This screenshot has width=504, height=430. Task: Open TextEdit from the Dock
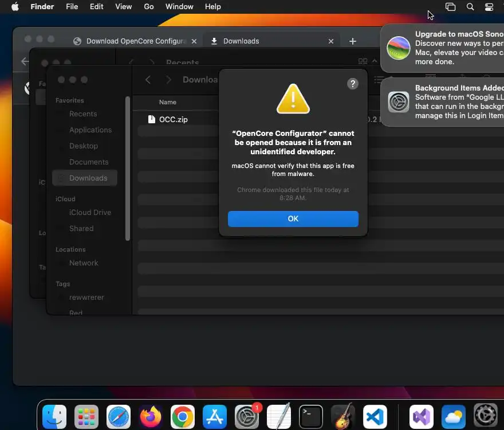[x=279, y=416]
